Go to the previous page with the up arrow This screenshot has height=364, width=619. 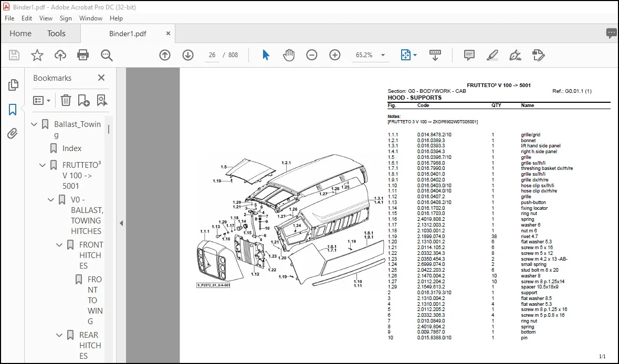[x=165, y=55]
